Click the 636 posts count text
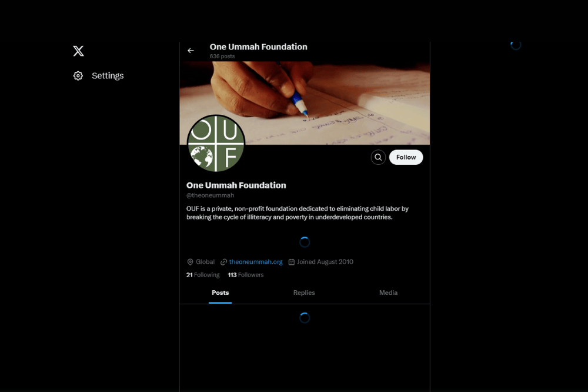588x392 pixels. pos(222,57)
